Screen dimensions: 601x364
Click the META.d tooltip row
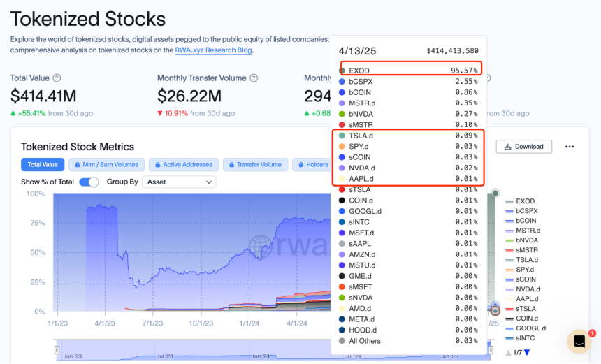409,319
